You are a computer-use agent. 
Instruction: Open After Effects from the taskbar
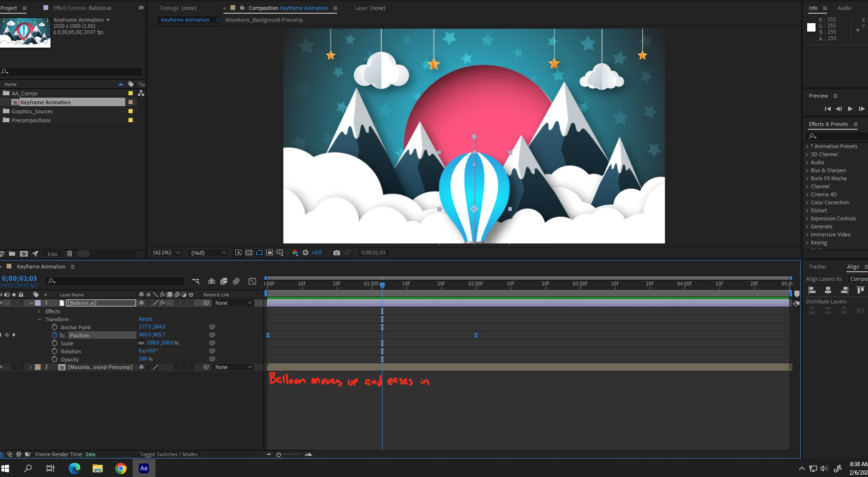(144, 468)
